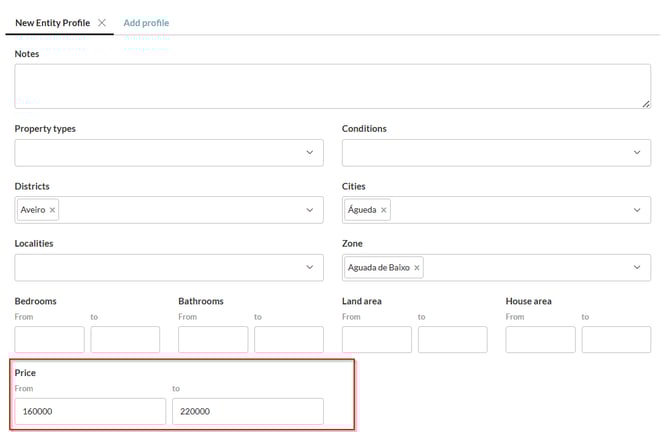
Task: Expand the Localities dropdown
Action: tap(309, 267)
